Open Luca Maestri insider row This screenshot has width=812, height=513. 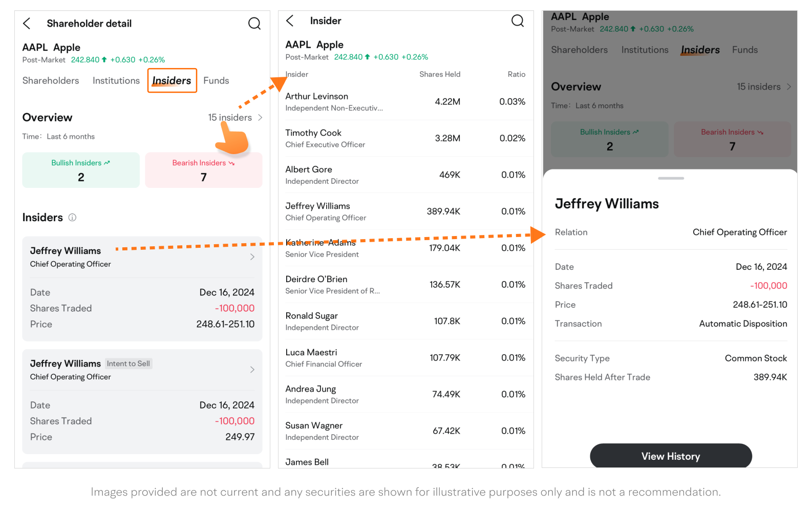tap(405, 358)
